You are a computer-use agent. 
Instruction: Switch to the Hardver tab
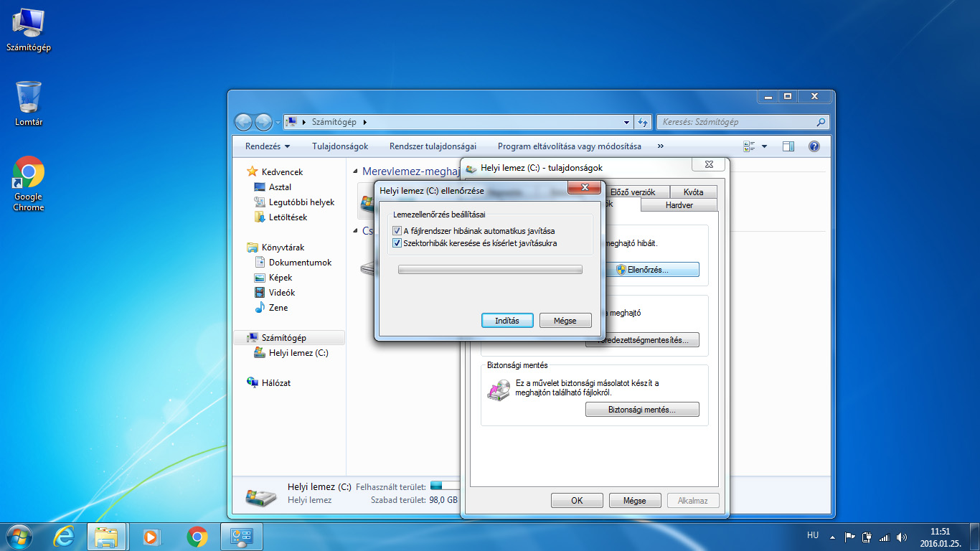coord(679,205)
